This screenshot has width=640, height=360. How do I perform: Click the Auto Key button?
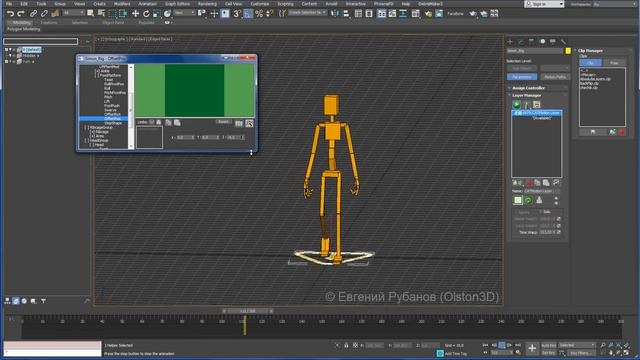pyautogui.click(x=549, y=345)
